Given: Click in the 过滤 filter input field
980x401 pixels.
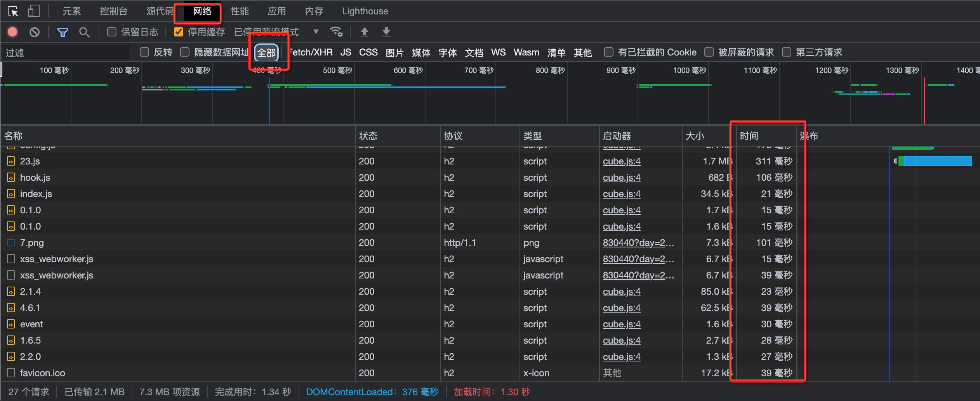Looking at the screenshot, I should coord(66,52).
